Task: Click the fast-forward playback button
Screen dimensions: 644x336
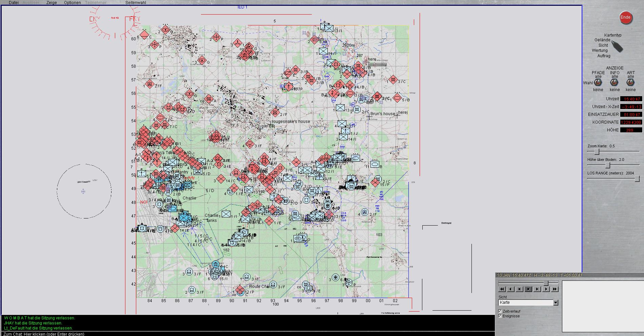Action: tap(555, 289)
